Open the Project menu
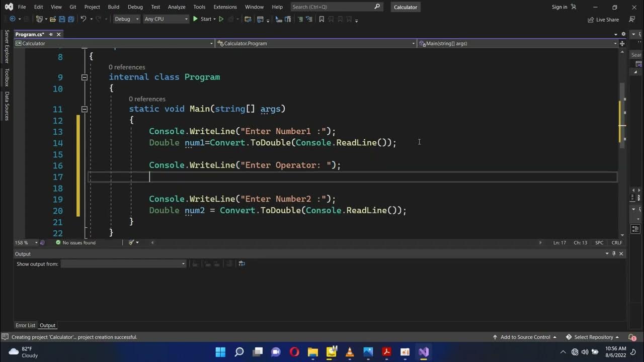This screenshot has width=644, height=362. pos(92,7)
